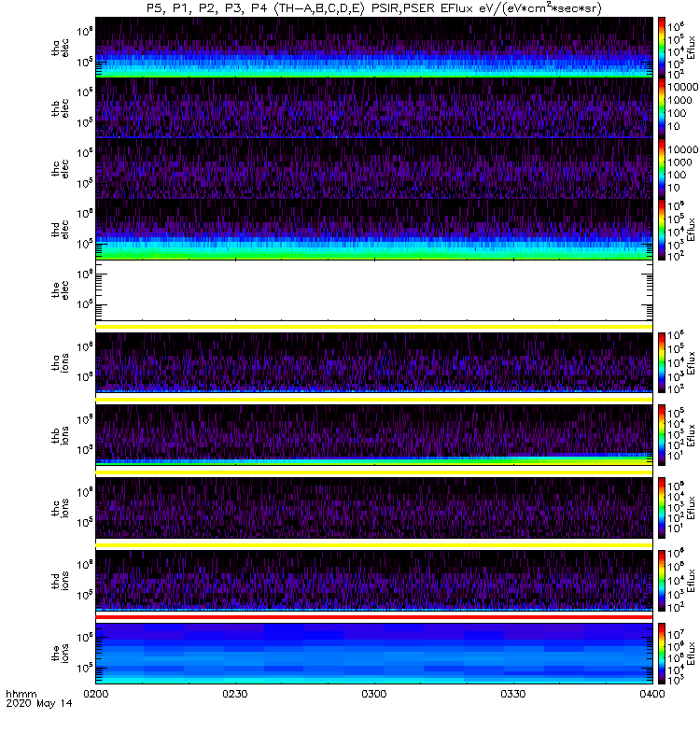
Task: Click the thd ions spectrogram panel
Action: tap(374, 580)
